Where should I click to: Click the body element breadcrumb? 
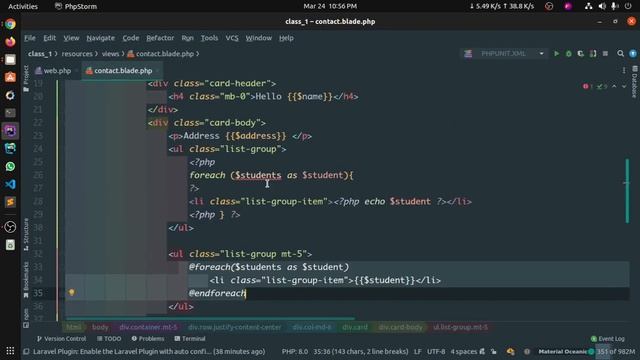tap(100, 327)
